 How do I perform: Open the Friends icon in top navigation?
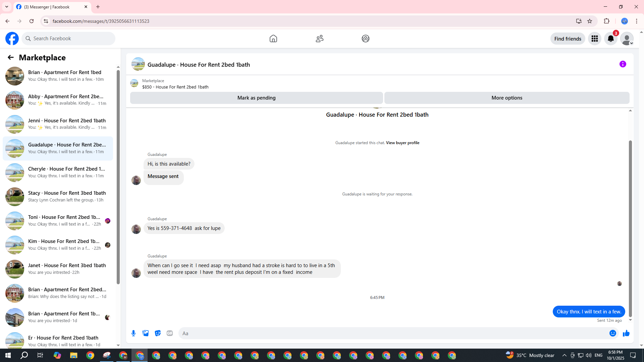click(320, 39)
